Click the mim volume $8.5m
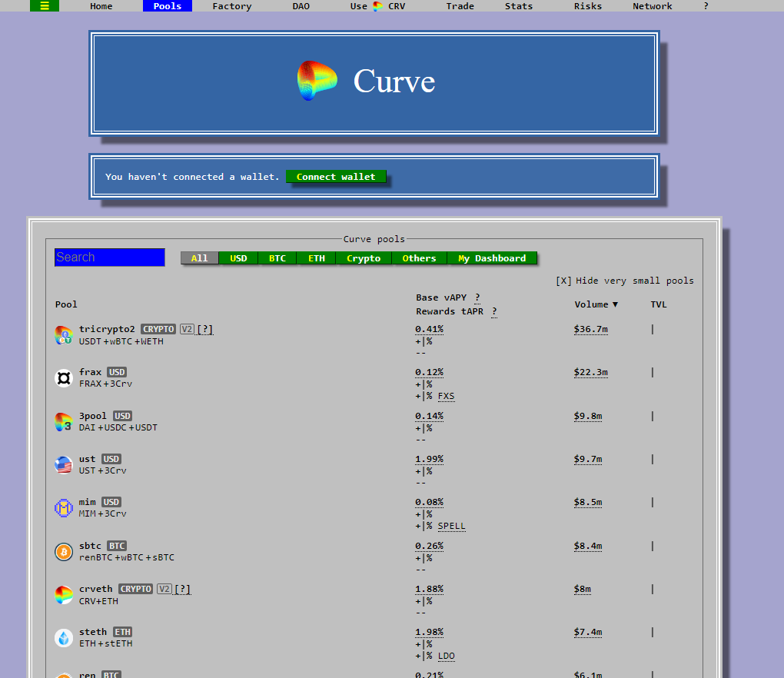Viewport: 784px width, 678px height. (x=588, y=502)
